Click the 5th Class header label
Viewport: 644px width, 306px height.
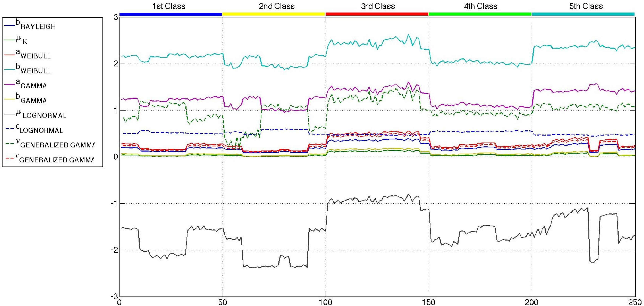[586, 6]
